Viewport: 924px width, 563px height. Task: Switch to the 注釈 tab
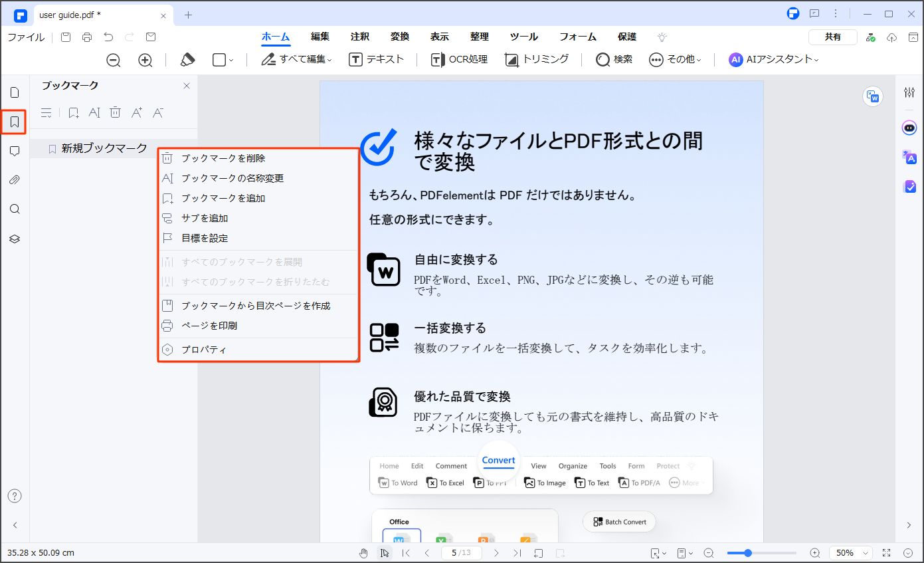(x=360, y=37)
